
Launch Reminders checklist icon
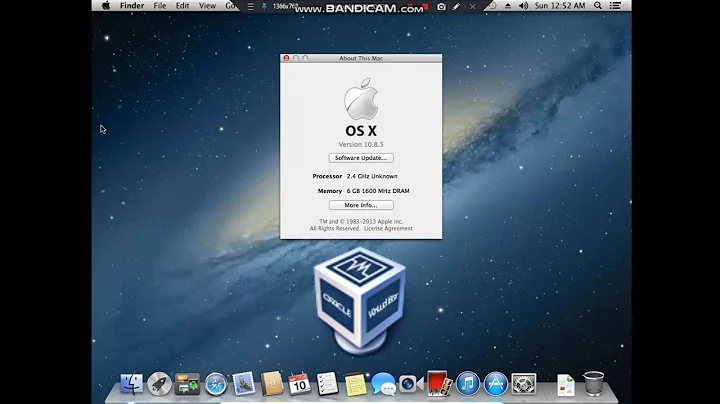pyautogui.click(x=327, y=383)
